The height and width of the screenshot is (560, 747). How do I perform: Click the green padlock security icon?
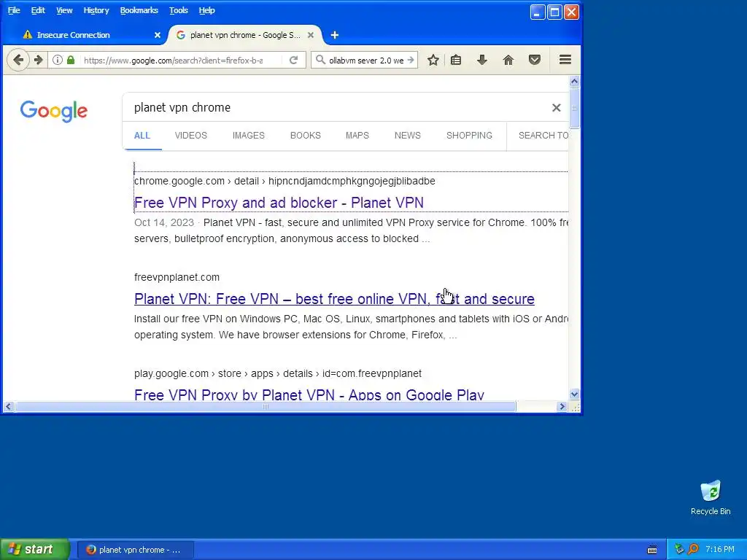pos(71,60)
